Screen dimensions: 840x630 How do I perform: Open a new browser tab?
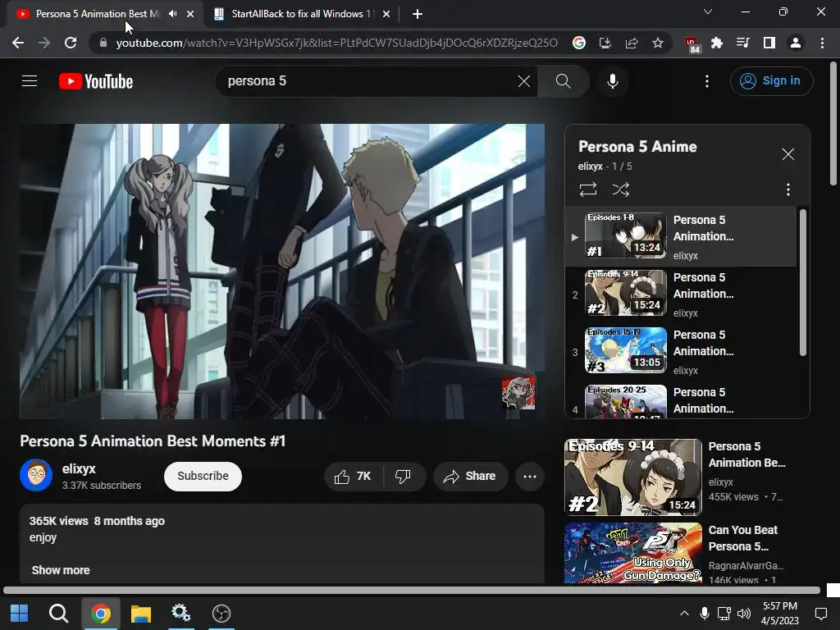click(x=418, y=14)
